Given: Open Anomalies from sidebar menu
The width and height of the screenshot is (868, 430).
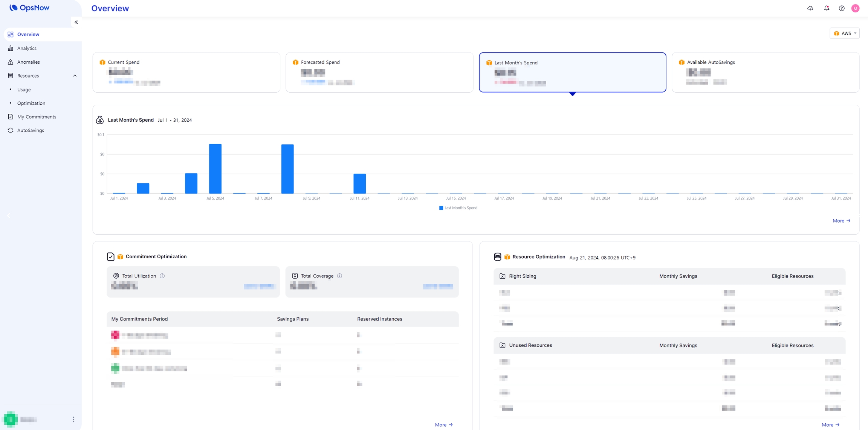Looking at the screenshot, I should click(28, 62).
